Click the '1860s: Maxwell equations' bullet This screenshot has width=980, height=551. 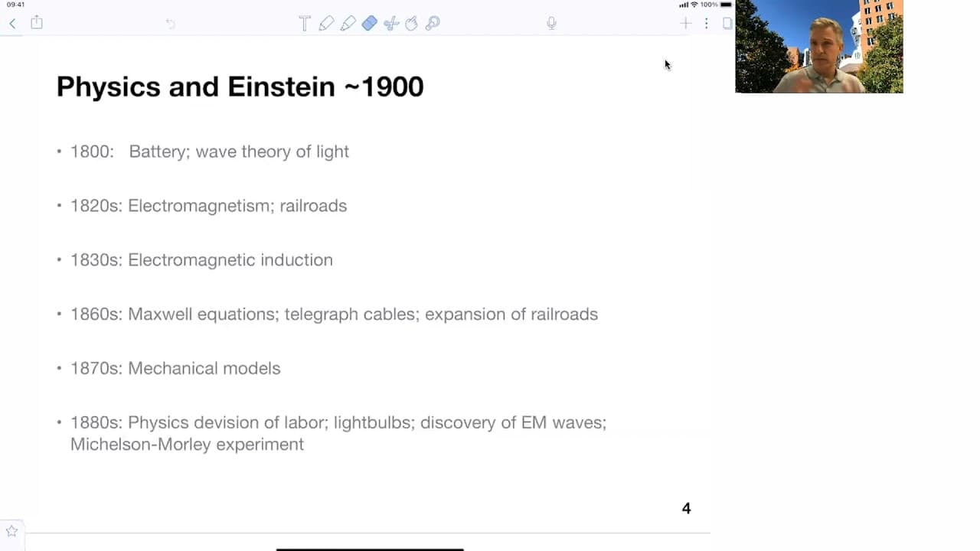point(334,315)
